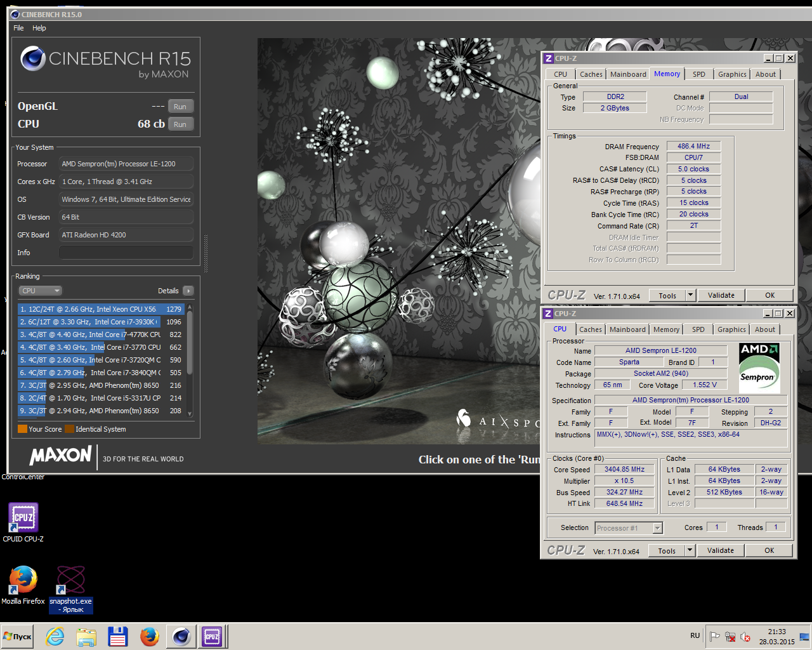
Task: Click OK in CPU-Z Memory window
Action: pos(769,295)
